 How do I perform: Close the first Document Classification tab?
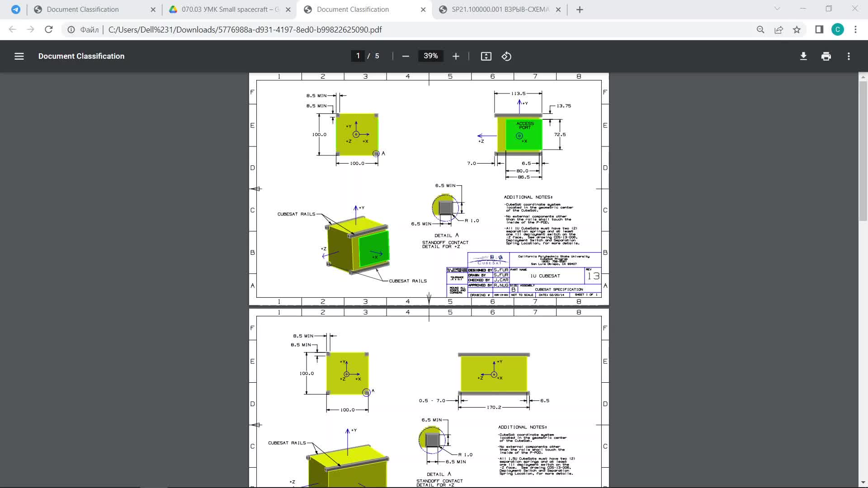(x=153, y=9)
